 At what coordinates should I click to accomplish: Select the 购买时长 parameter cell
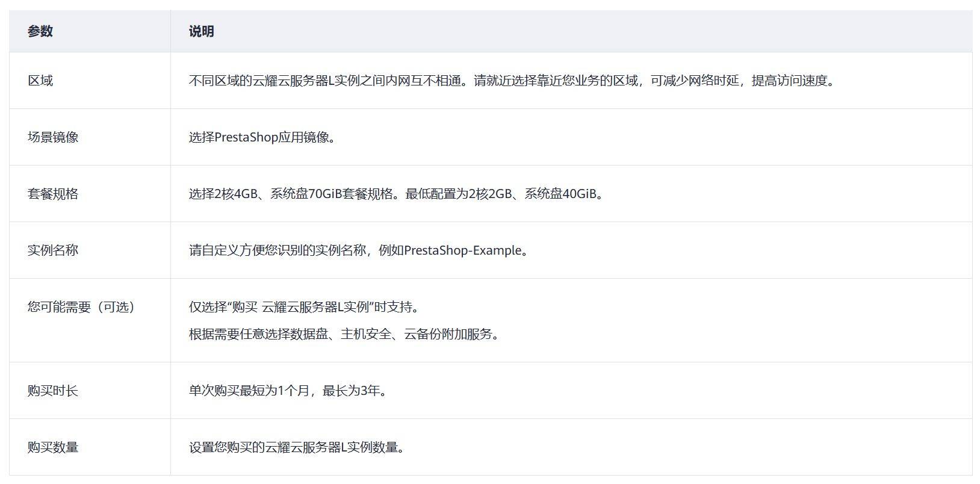(90, 391)
